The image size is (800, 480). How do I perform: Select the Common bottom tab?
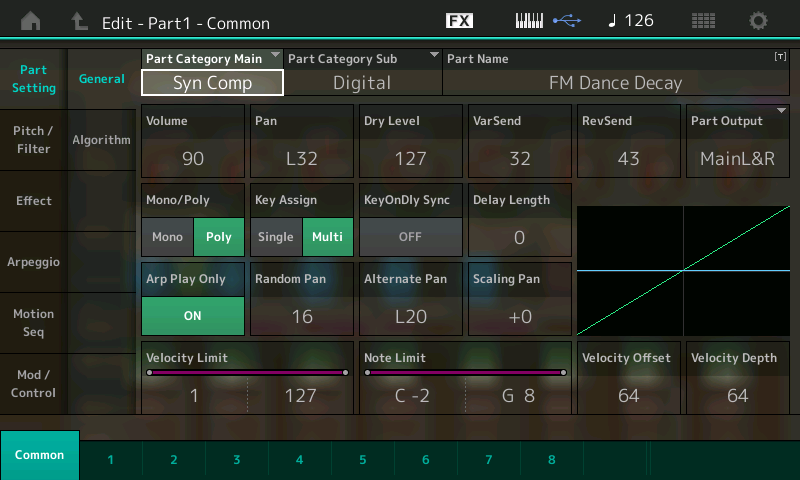click(40, 455)
